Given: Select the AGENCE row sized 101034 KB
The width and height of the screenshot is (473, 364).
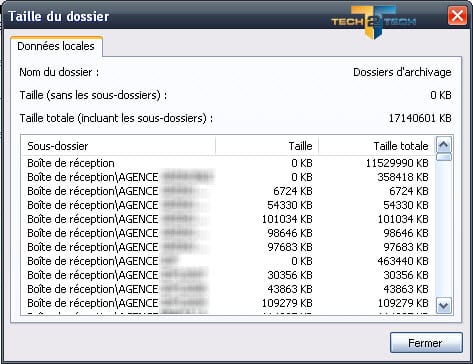Looking at the screenshot, I should (x=228, y=219).
